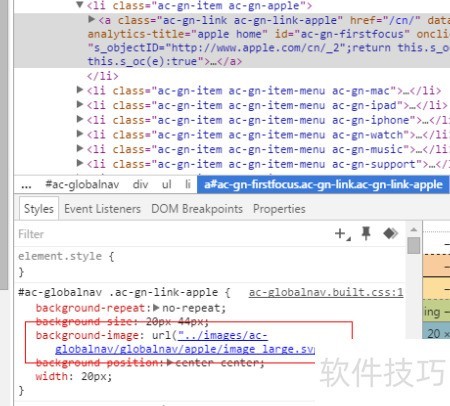The width and height of the screenshot is (450, 406).
Task: Click the color format diamond icon
Action: (x=390, y=233)
